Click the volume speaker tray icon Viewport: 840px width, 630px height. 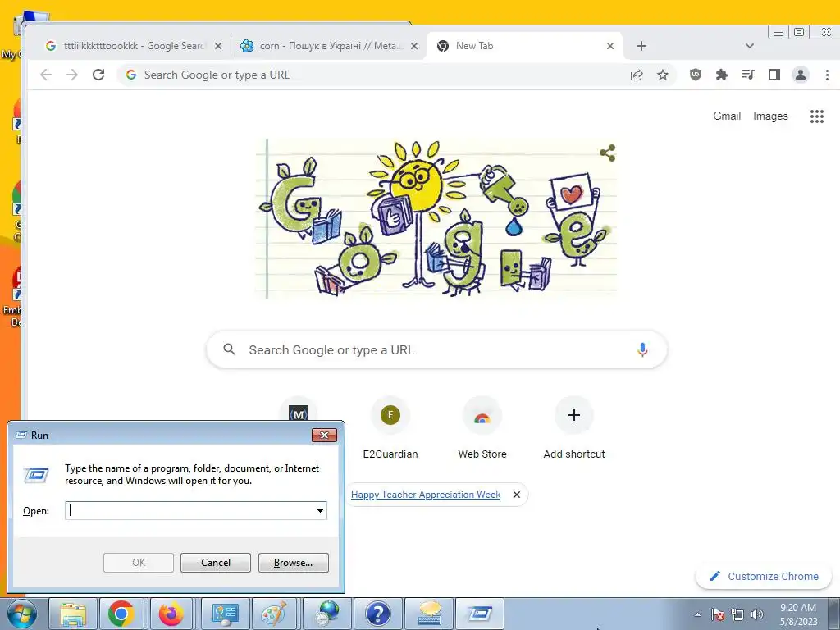756,614
